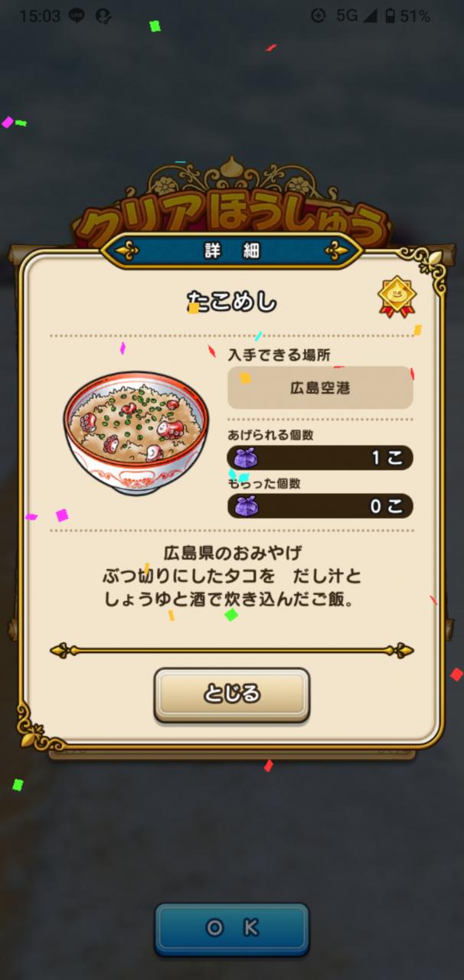This screenshot has width=464, height=980.
Task: Tap the purple gift bag beside 0こ
Action: pos(246,506)
